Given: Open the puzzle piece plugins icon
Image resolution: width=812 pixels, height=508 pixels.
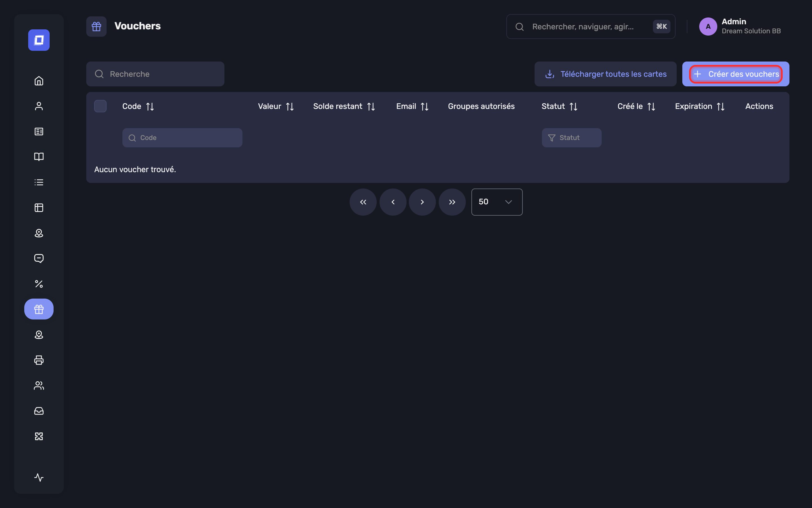Looking at the screenshot, I should 39,436.
